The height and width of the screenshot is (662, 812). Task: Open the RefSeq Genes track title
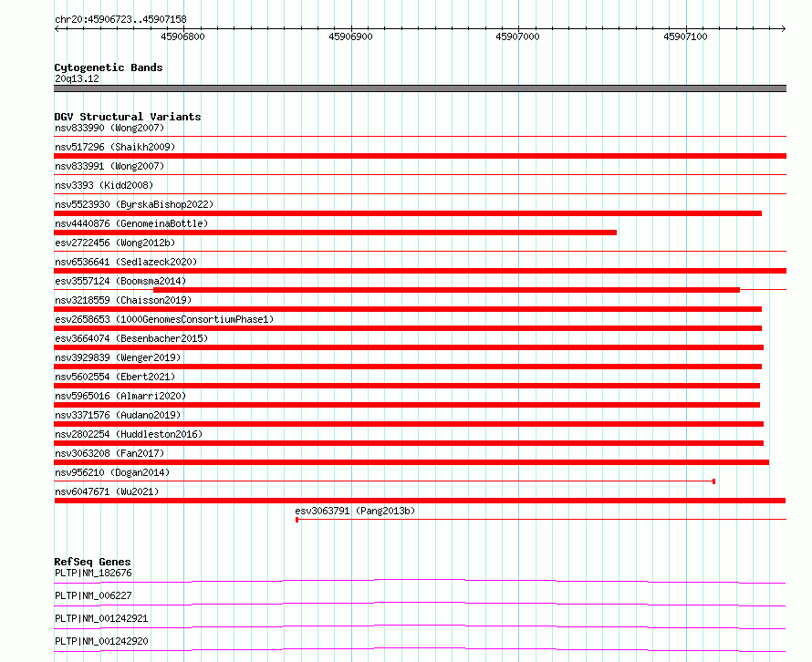93,562
